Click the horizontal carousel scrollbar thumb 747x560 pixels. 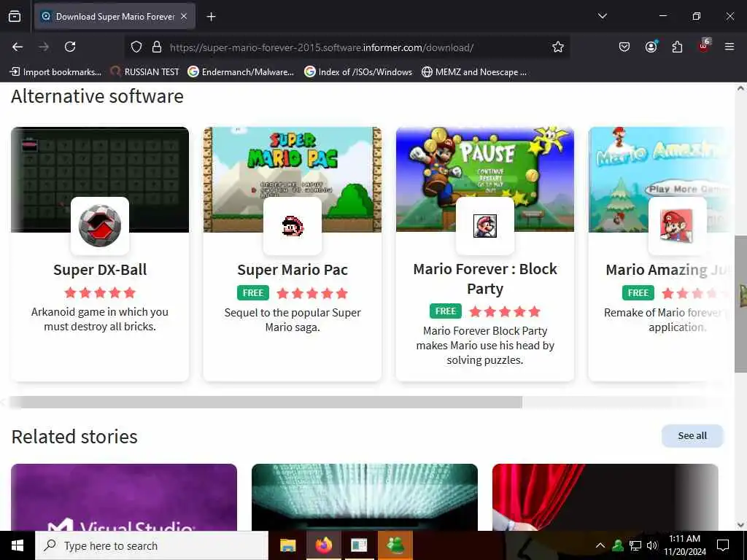point(266,402)
